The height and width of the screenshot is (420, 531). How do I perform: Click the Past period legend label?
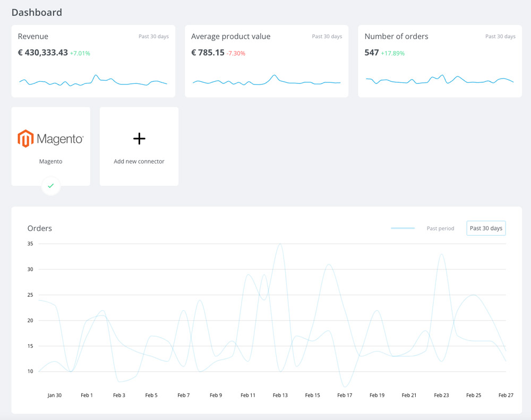tap(440, 228)
